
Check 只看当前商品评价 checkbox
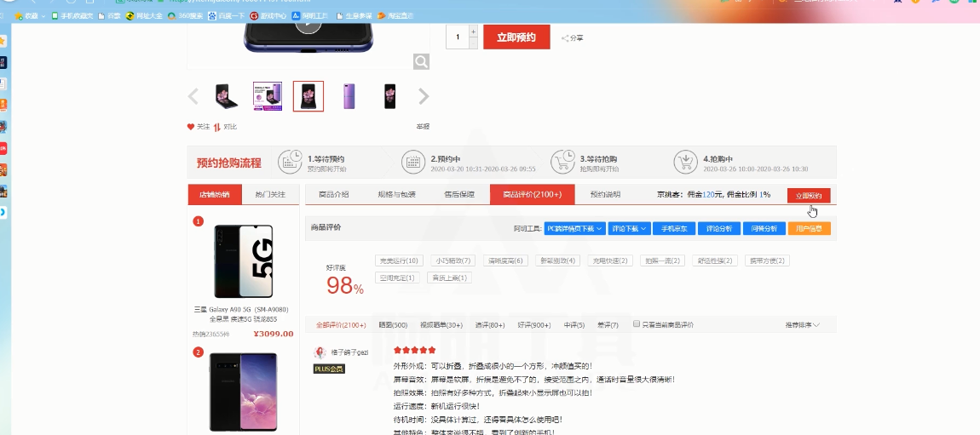(x=637, y=324)
